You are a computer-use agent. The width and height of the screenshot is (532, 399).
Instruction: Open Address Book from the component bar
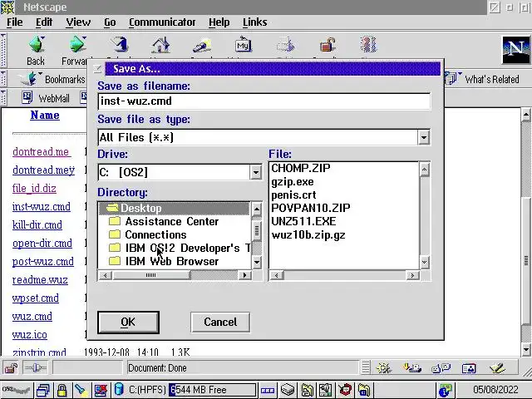click(x=469, y=367)
